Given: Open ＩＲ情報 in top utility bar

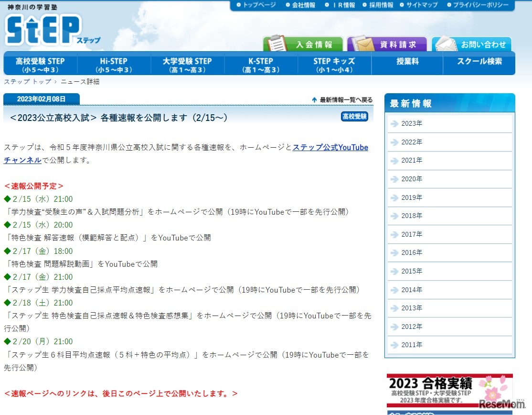Looking at the screenshot, I should point(343,5).
